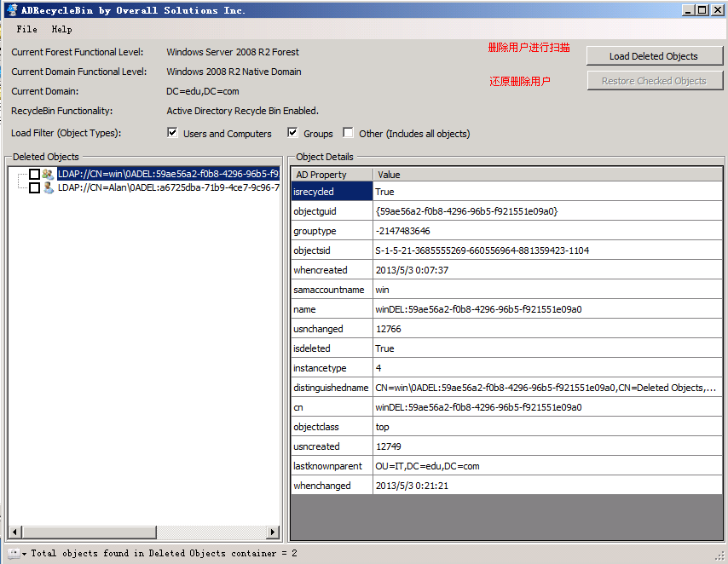This screenshot has height=564, width=728.
Task: Click the right scroll arrow of Deleted Objects list
Action: point(273,532)
